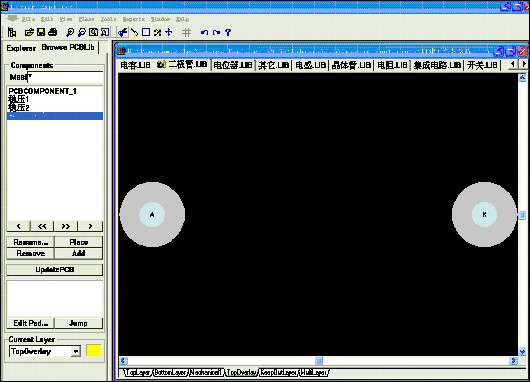This screenshot has width=530, height=382.
Task: Click the Update PCB button
Action: [55, 269]
